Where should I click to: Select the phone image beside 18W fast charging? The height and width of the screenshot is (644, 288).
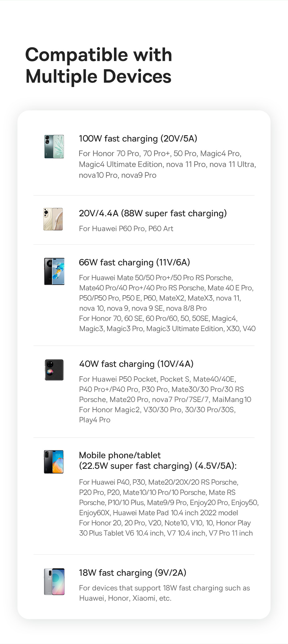click(x=54, y=581)
